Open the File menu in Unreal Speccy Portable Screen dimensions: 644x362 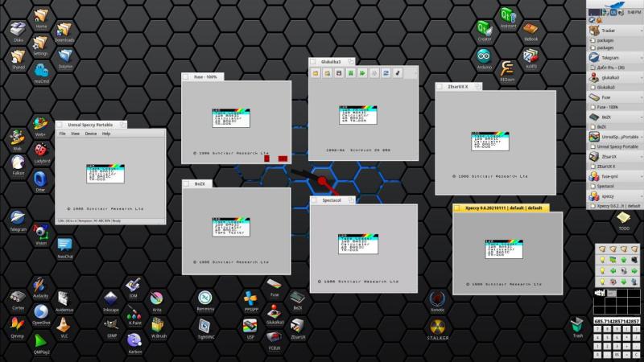62,134
